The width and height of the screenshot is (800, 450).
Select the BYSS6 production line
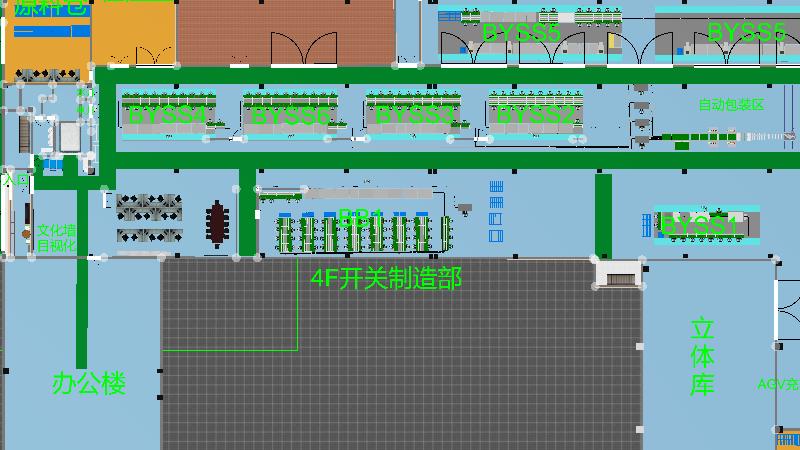click(290, 115)
